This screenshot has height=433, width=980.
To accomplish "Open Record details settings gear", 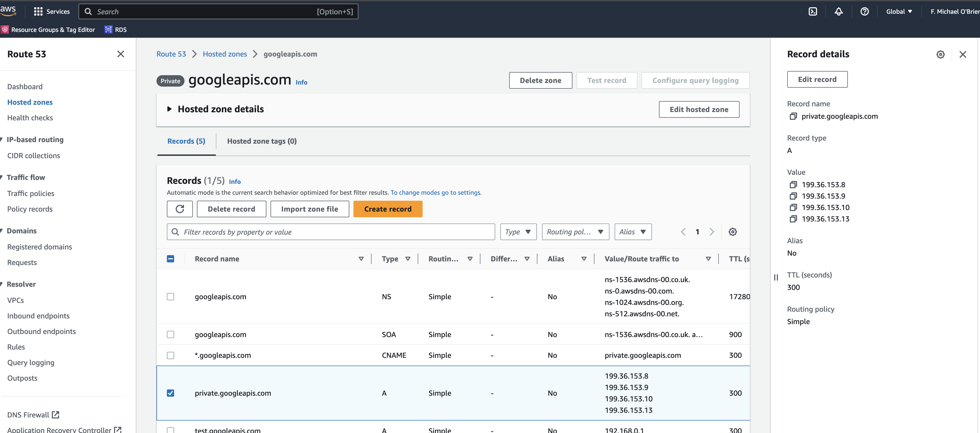I will tap(940, 54).
